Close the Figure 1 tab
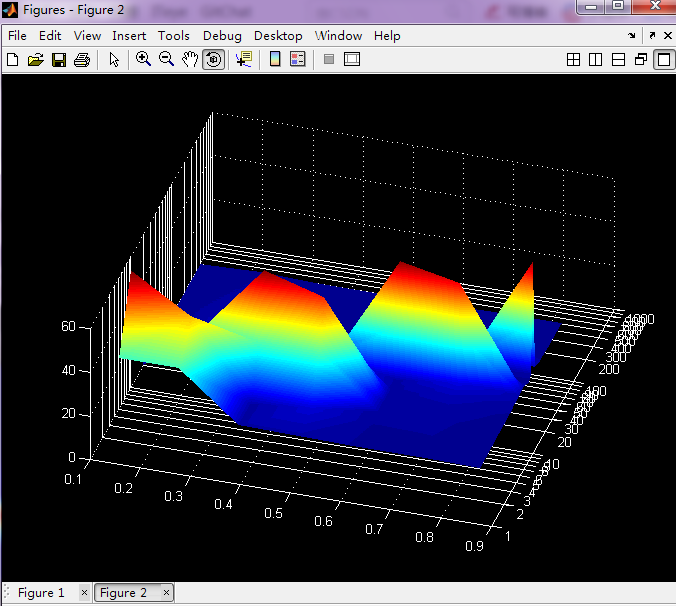This screenshot has height=606, width=676. (84, 593)
